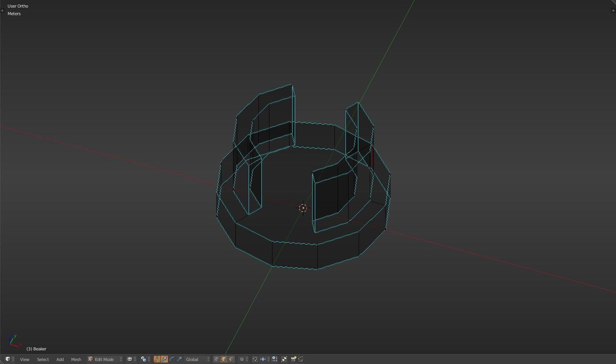Click the "Meters" unit label
Screen dimensions: 616x364
click(x=14, y=14)
